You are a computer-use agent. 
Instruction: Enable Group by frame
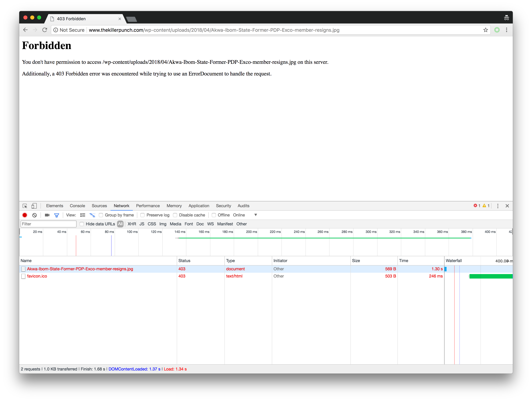click(x=101, y=215)
